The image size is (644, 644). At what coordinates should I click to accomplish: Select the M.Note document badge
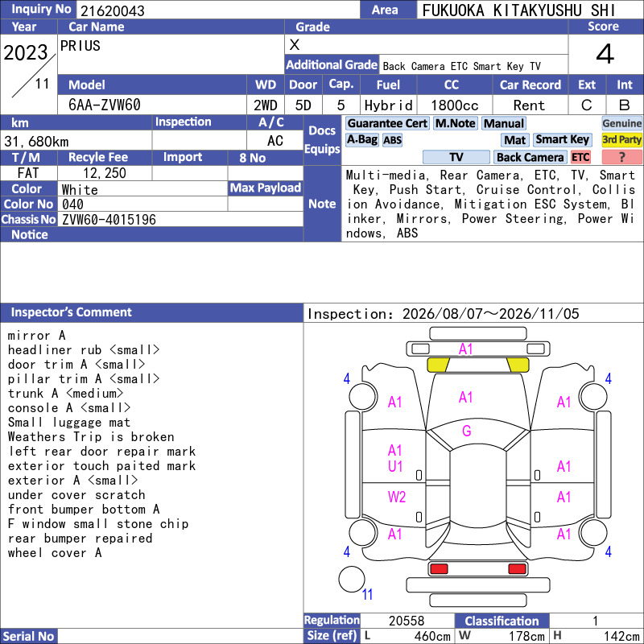coord(456,123)
